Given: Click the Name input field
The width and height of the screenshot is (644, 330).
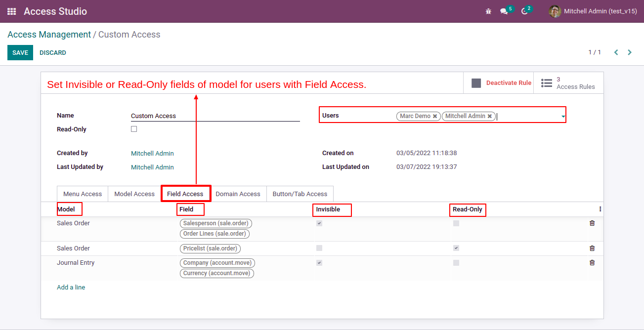Looking at the screenshot, I should click(215, 116).
